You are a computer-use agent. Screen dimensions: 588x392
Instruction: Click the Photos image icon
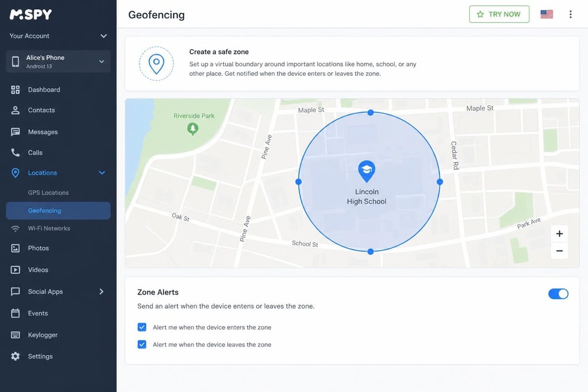[x=15, y=248]
